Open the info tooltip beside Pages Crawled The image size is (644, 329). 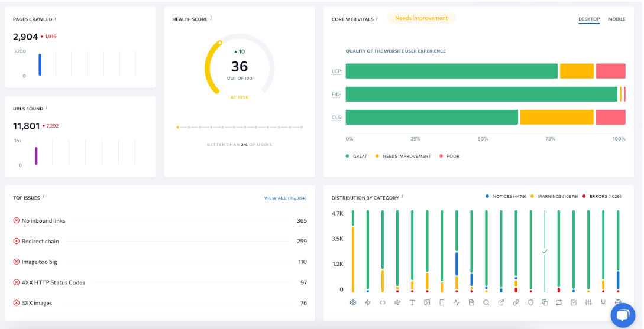click(x=56, y=18)
